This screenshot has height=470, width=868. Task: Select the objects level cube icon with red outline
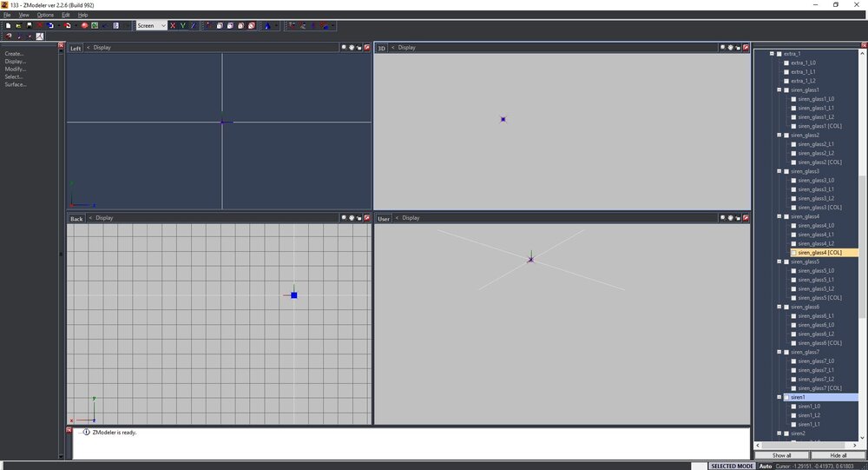tap(252, 25)
